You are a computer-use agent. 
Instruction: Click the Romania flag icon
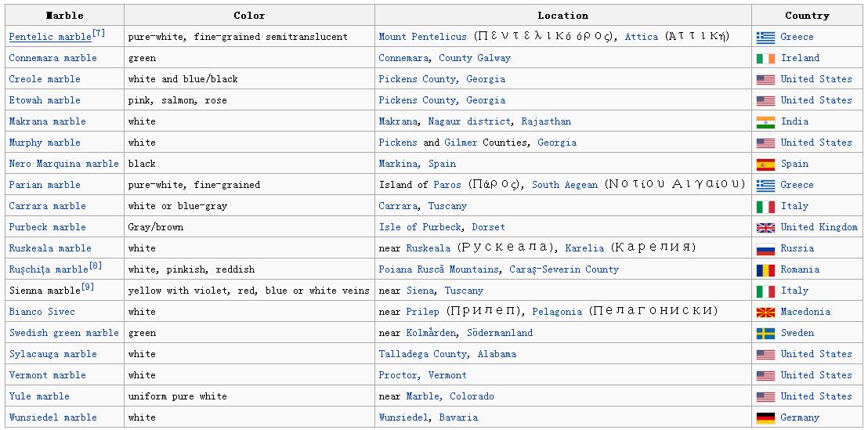[x=765, y=269]
